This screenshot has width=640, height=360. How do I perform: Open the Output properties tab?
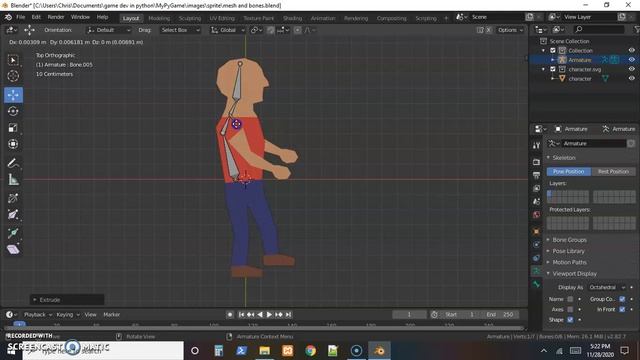[x=536, y=175]
